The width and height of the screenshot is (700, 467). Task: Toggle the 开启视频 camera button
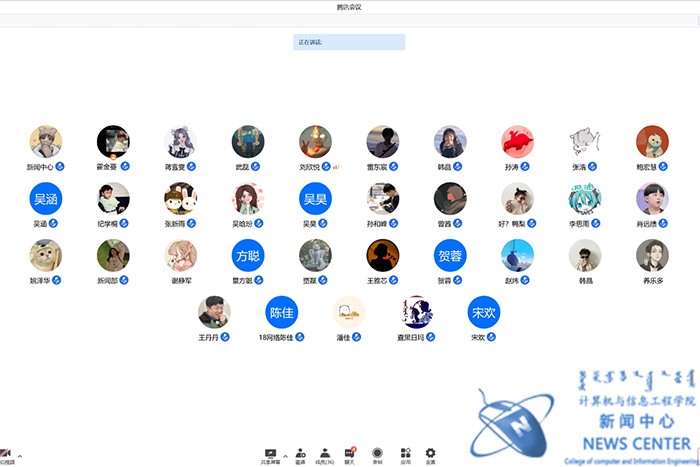(6, 456)
